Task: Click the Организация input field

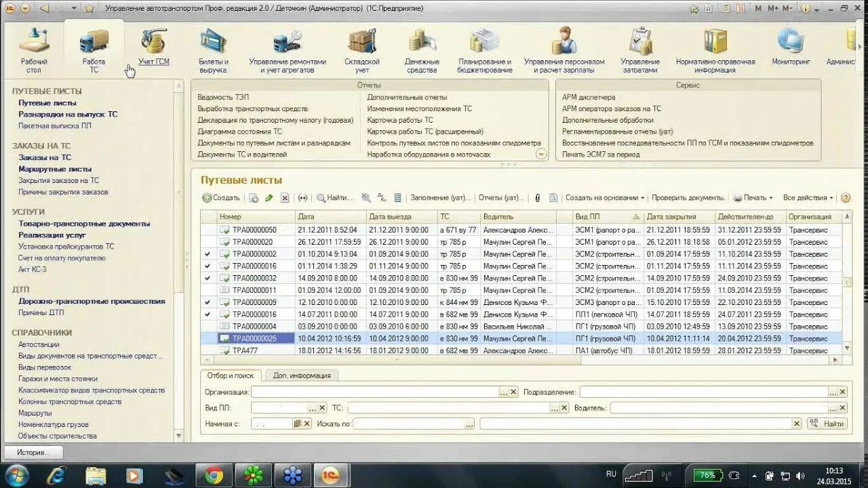Action: tap(375, 392)
